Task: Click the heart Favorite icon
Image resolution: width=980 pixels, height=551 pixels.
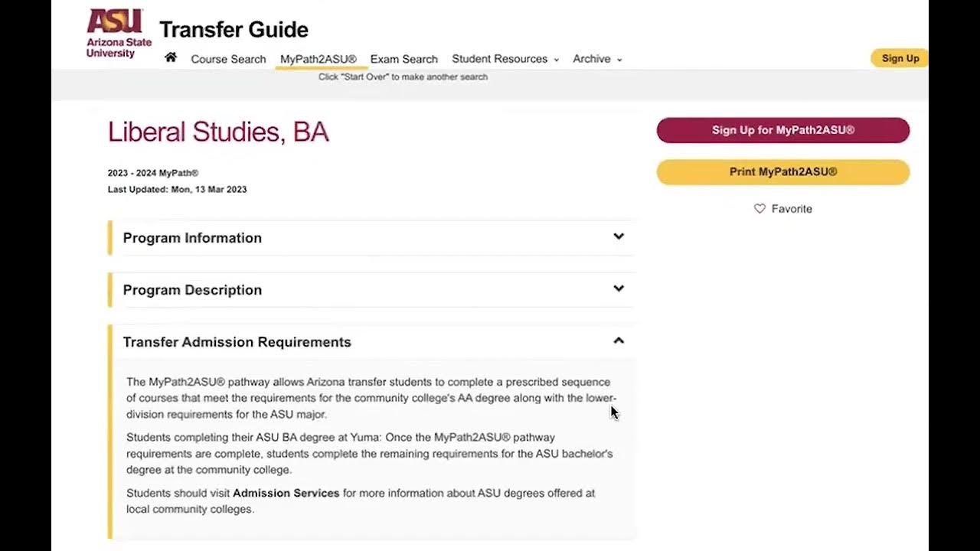Action: point(759,208)
